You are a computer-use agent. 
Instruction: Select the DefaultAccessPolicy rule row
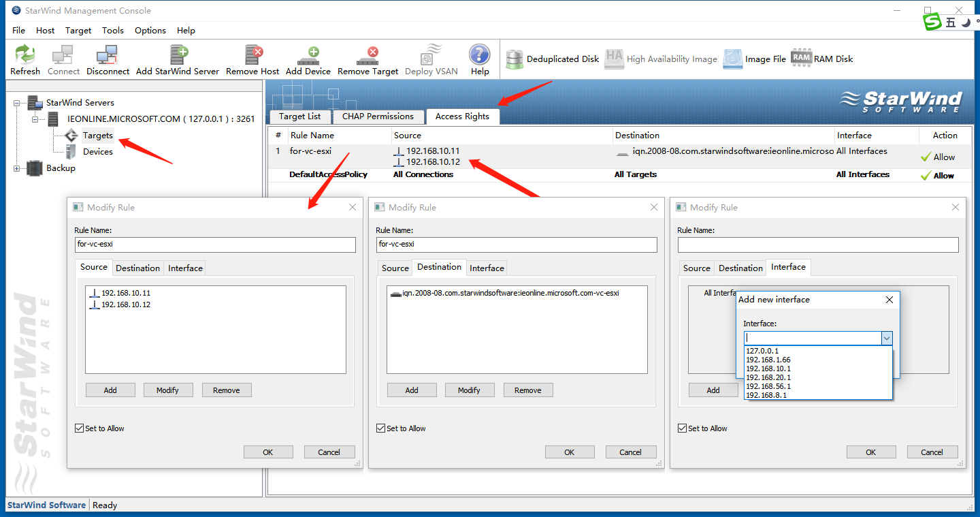618,175
